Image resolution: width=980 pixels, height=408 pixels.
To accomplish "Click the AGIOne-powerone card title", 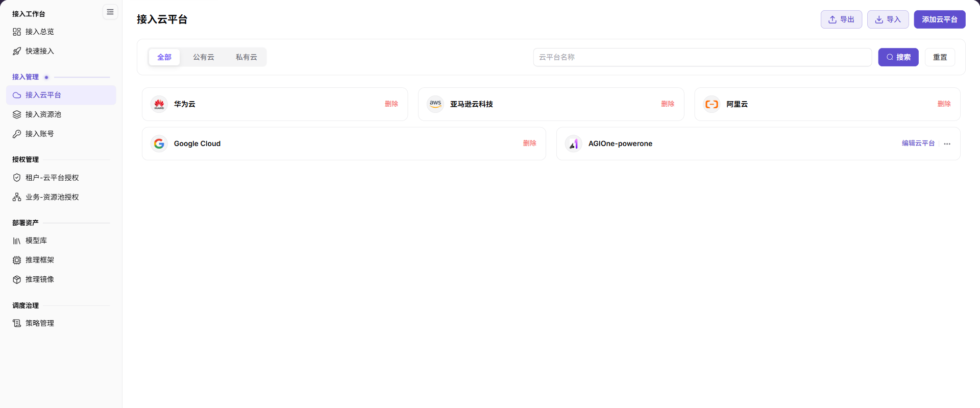I will tap(620, 143).
